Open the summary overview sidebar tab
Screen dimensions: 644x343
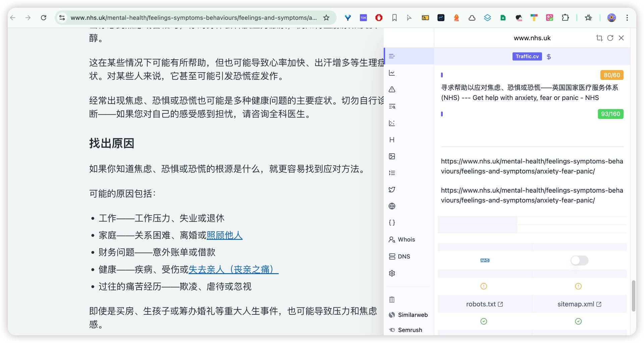pyautogui.click(x=392, y=56)
